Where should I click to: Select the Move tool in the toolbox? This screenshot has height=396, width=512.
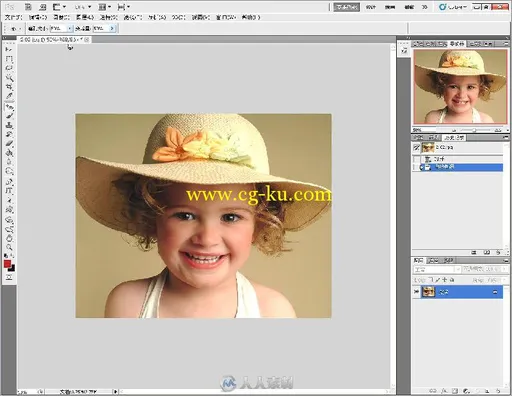click(9, 49)
